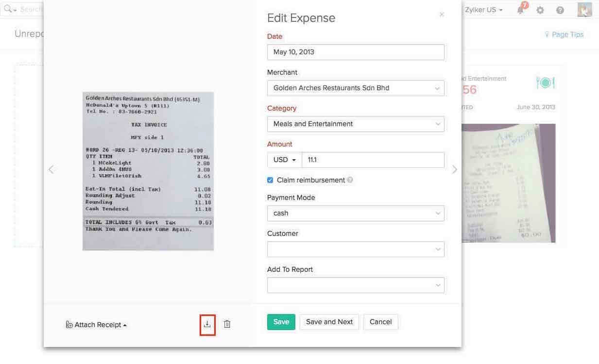Click the Amount field showing 11.1

(373, 160)
